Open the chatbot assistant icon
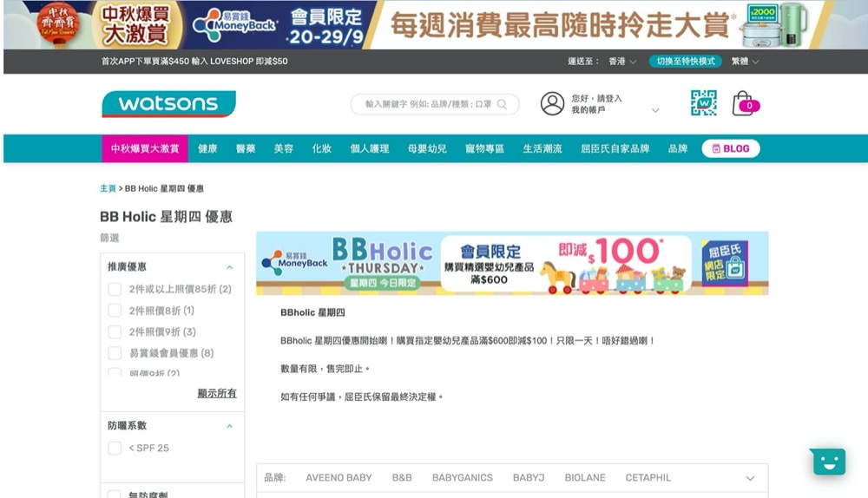 point(828,462)
